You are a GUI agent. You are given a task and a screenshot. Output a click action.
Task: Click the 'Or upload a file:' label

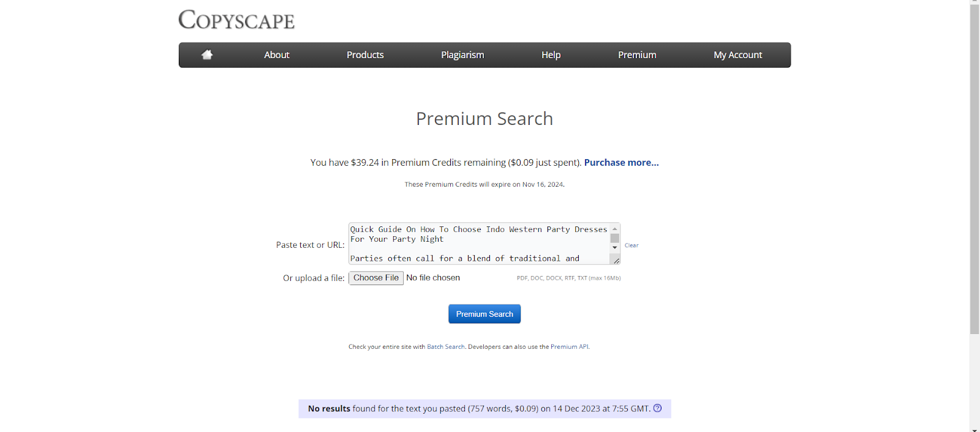[314, 278]
